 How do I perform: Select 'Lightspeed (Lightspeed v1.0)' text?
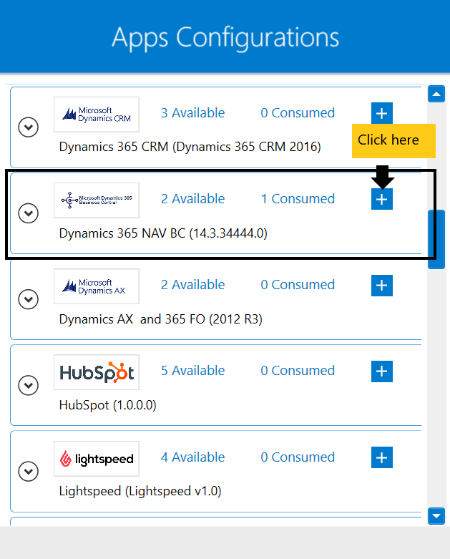point(140,491)
